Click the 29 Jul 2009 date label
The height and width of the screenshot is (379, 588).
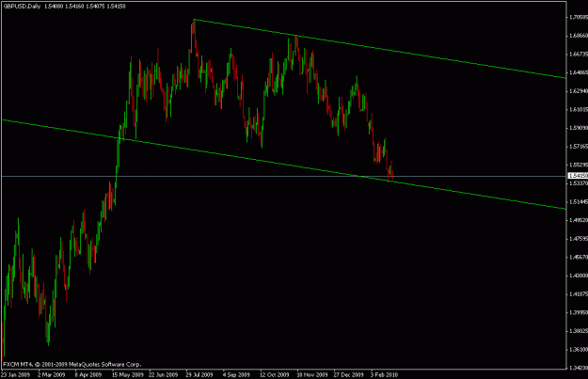(199, 374)
